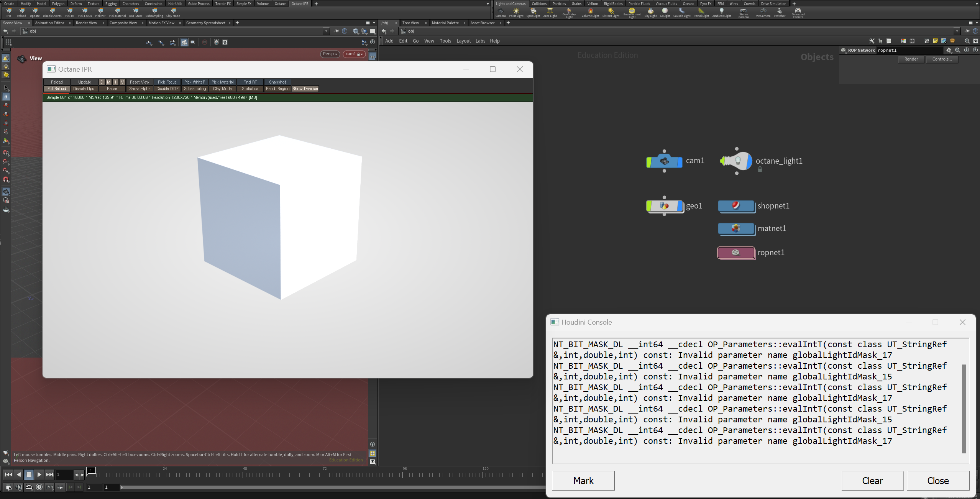
Task: Click the Point Light shelf tool
Action: point(516,12)
